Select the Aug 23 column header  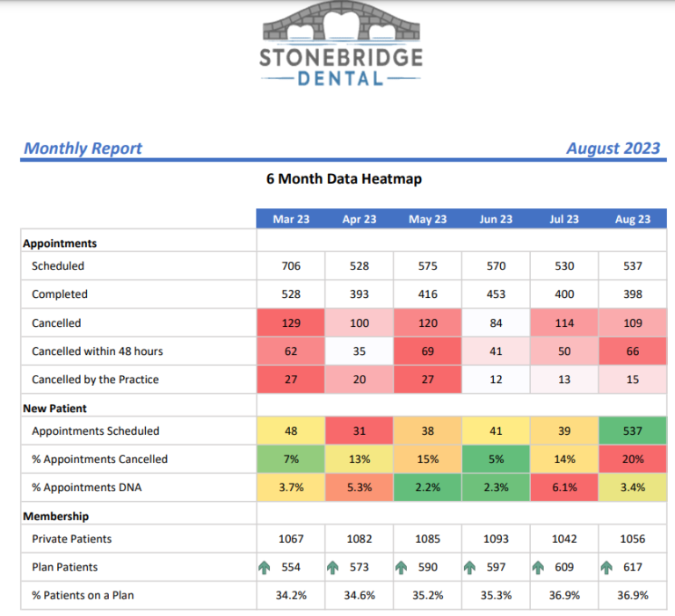632,220
